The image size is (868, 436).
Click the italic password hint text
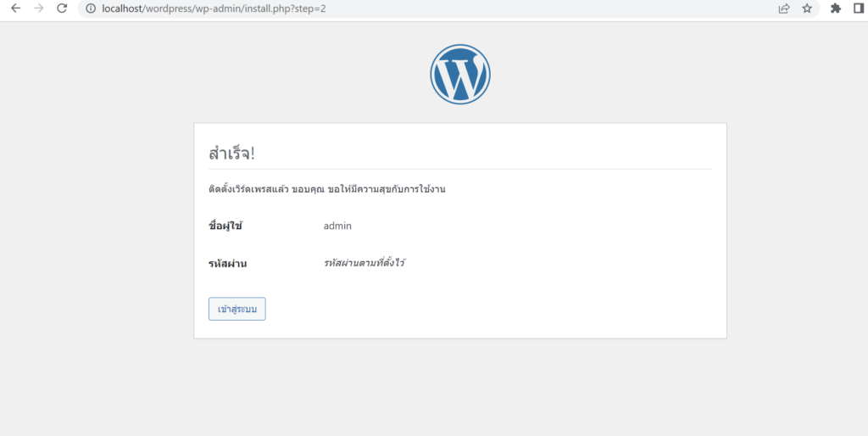click(364, 263)
